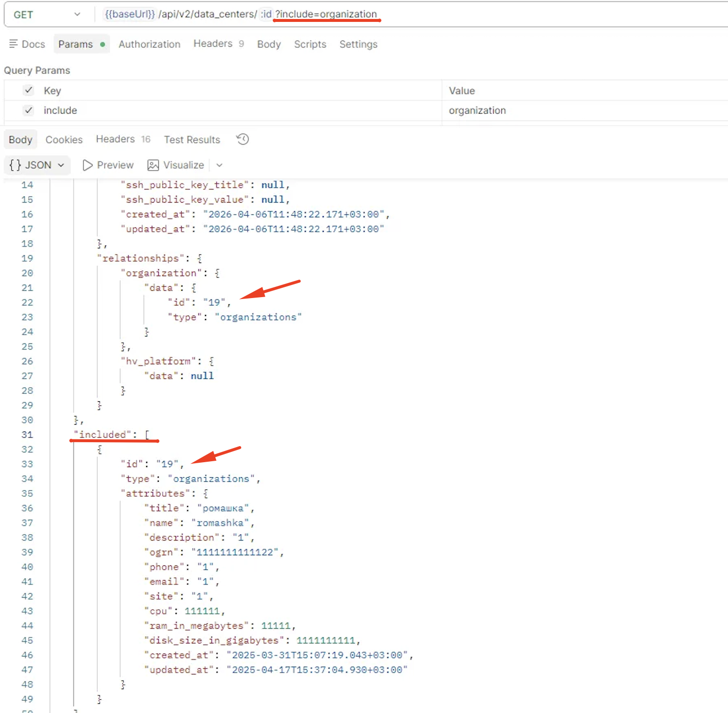728x713 pixels.
Task: Click the {{baseUrl}} variable in URL
Action: click(x=130, y=14)
